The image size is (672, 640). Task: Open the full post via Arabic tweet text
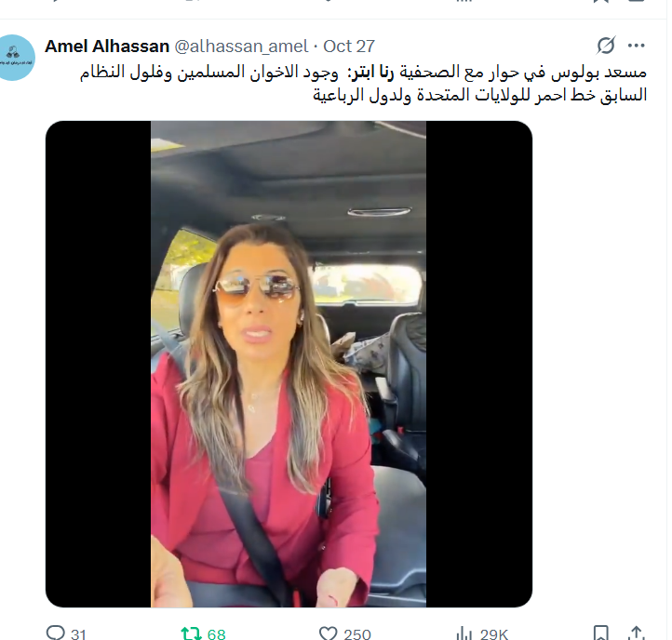(363, 84)
